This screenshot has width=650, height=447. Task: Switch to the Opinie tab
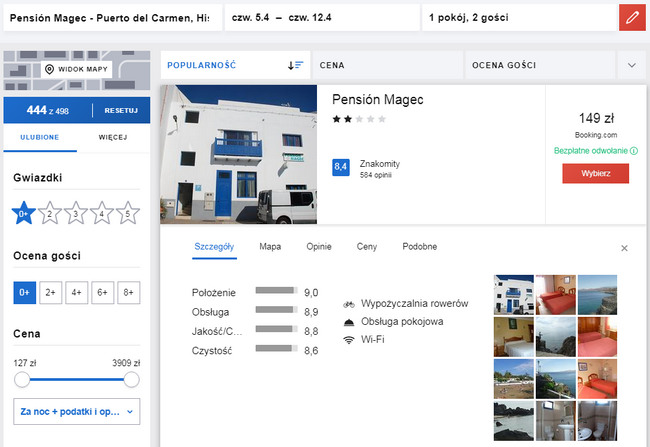pyautogui.click(x=318, y=246)
